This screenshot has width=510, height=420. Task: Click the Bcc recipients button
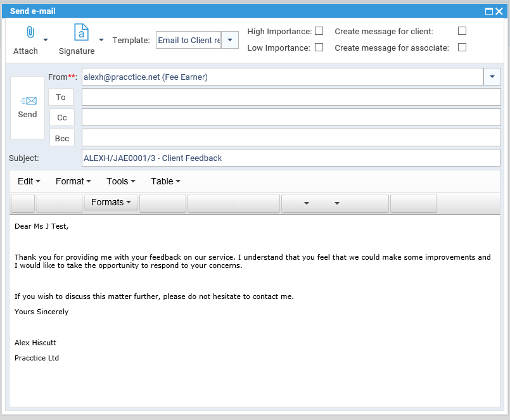click(x=62, y=138)
